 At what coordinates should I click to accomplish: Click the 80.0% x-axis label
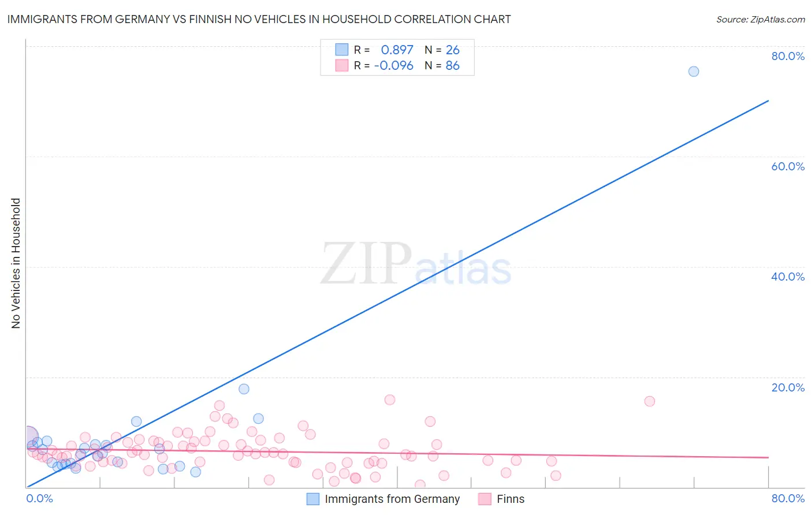[788, 498]
